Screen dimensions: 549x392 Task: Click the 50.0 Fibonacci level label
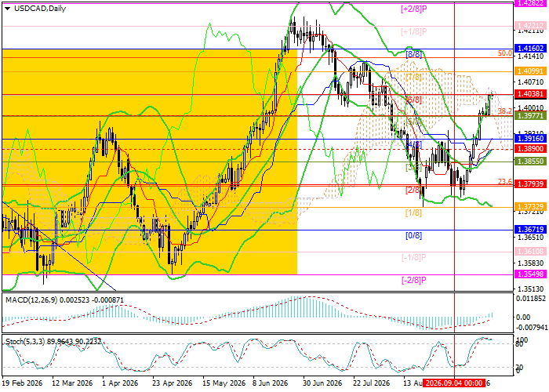tap(505, 53)
